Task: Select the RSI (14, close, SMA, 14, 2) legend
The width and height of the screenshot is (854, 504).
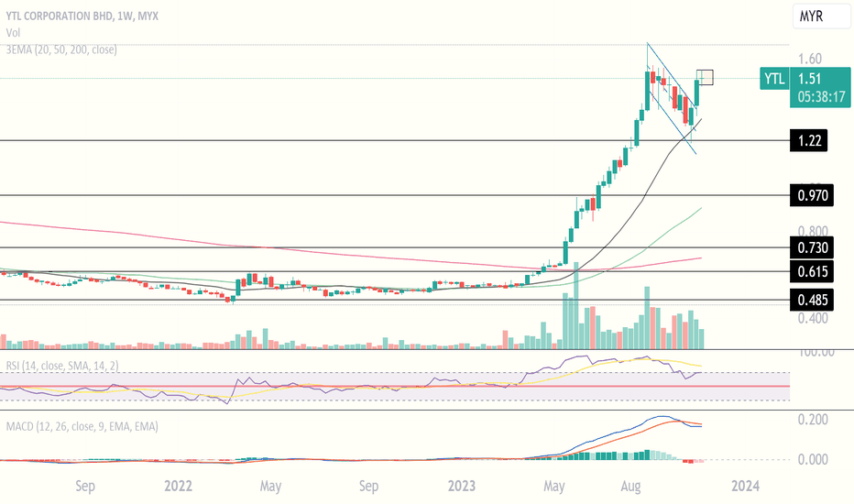Action: tap(62, 365)
